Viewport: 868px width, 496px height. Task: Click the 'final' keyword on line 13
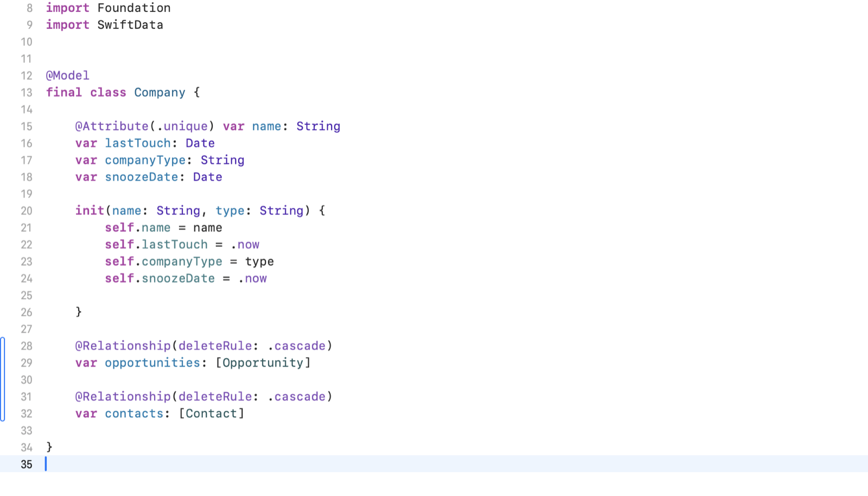64,93
